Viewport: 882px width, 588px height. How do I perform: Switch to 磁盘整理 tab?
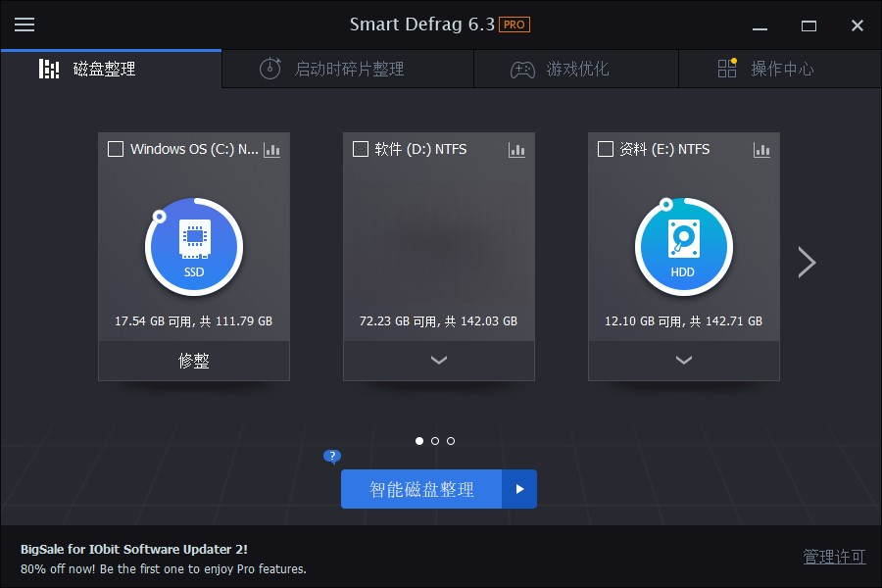point(112,69)
